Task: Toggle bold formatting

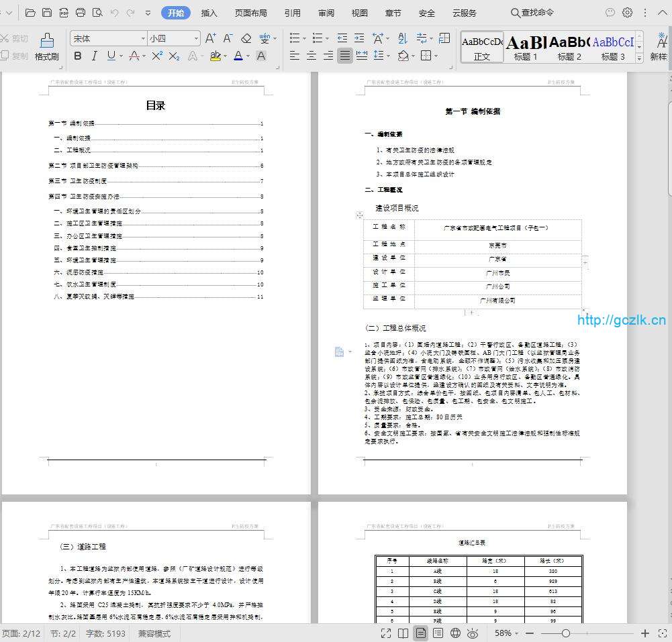Action: [x=78, y=56]
